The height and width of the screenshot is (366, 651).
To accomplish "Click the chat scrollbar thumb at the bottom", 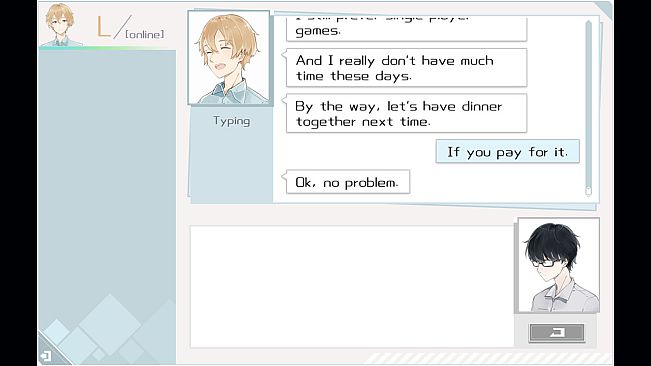I will coord(588,191).
